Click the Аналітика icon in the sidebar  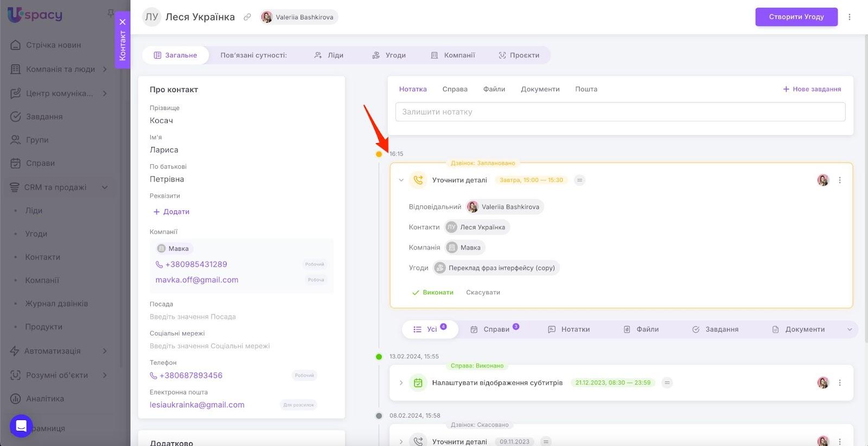[x=16, y=398]
